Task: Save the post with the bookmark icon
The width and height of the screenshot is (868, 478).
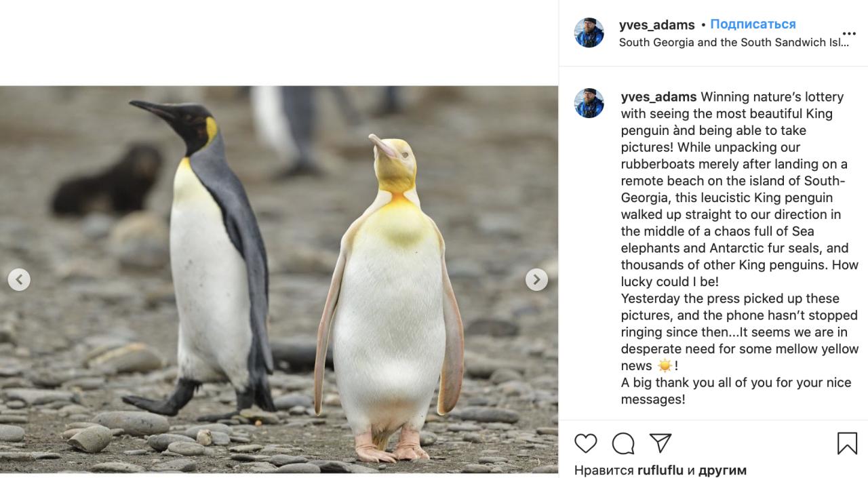Action: point(847,443)
